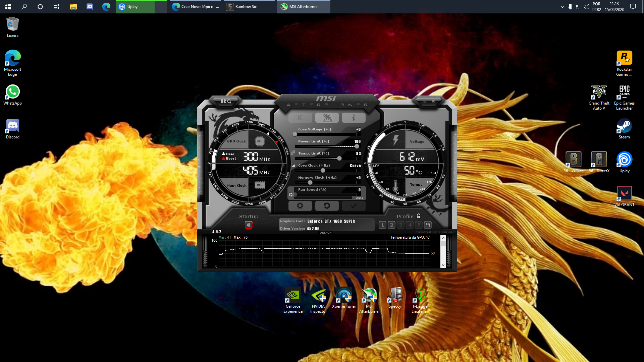
Task: Open the T-Dagger Lieutenant shortcut
Action: (420, 301)
